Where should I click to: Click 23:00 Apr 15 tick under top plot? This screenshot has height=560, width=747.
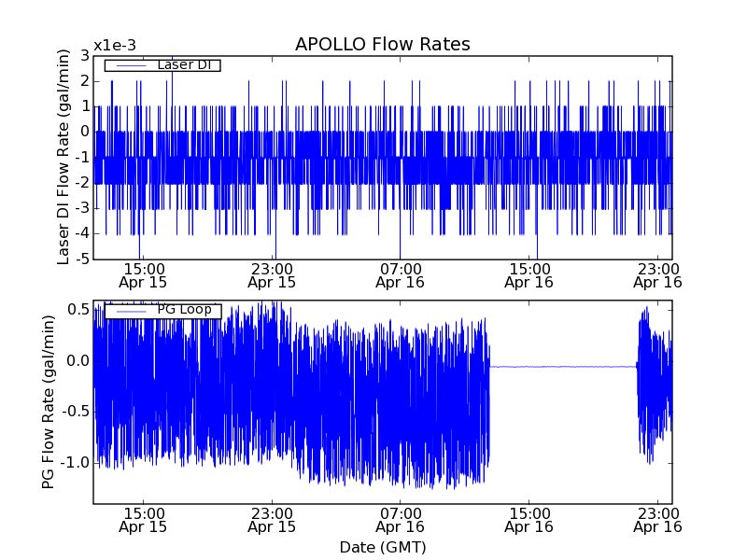pos(272,274)
